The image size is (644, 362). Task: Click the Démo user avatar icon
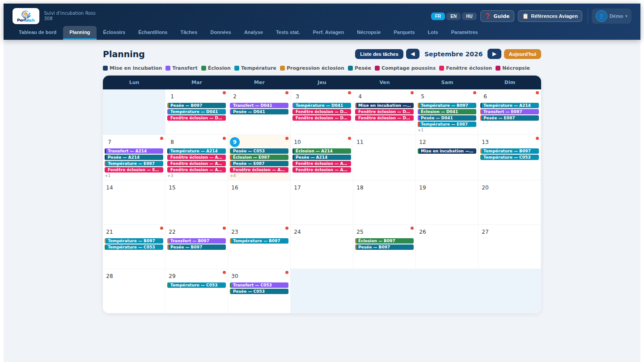pos(602,16)
